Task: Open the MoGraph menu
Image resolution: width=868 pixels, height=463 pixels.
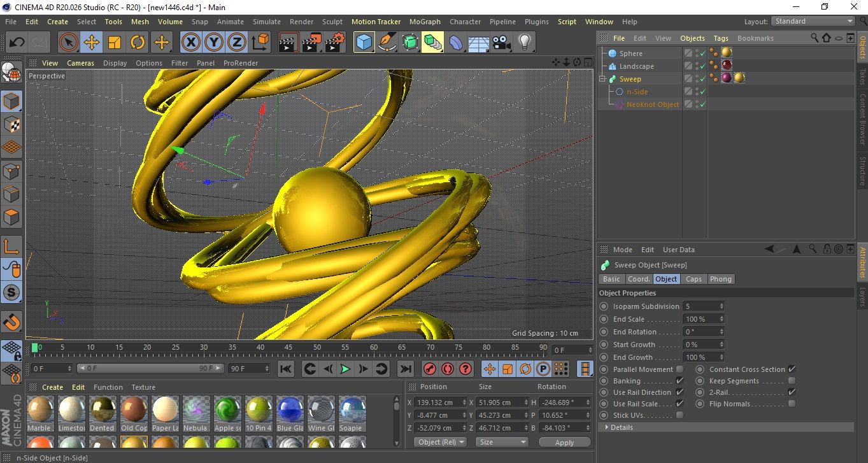Action: click(425, 22)
